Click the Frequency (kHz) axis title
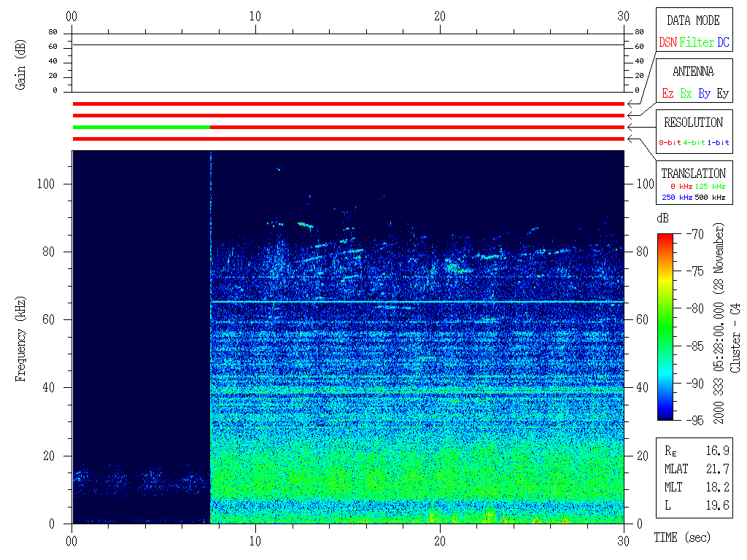This screenshot has width=747, height=560. pyautogui.click(x=21, y=336)
